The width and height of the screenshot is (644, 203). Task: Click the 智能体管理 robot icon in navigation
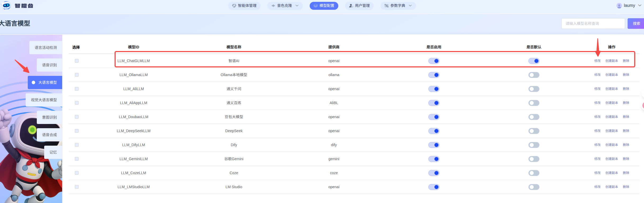click(234, 6)
